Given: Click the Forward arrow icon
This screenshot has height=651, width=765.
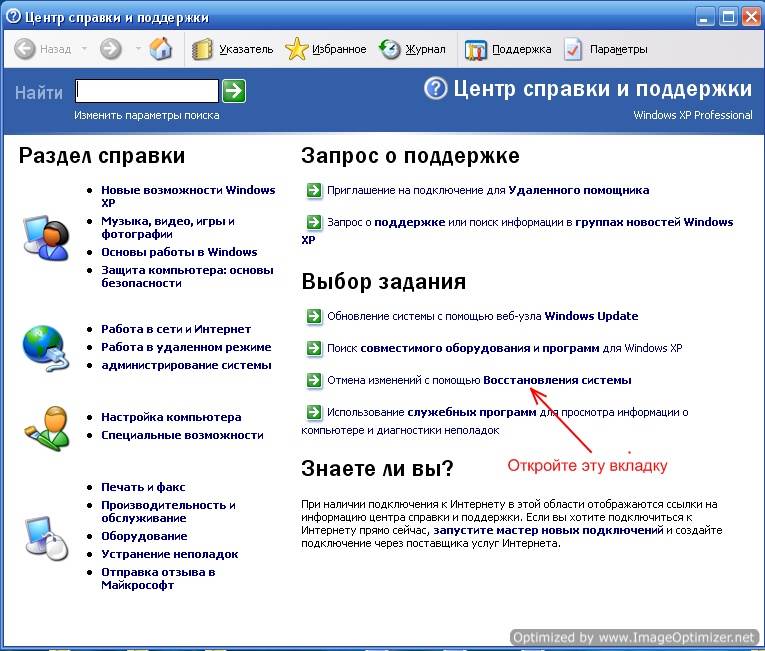Looking at the screenshot, I should click(x=111, y=49).
